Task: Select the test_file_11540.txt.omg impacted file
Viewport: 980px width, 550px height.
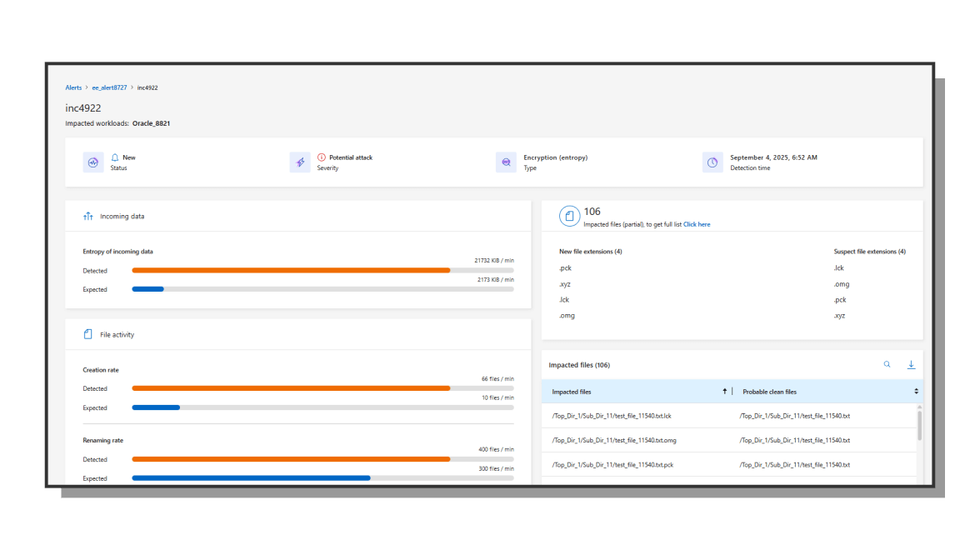Action: click(x=614, y=440)
